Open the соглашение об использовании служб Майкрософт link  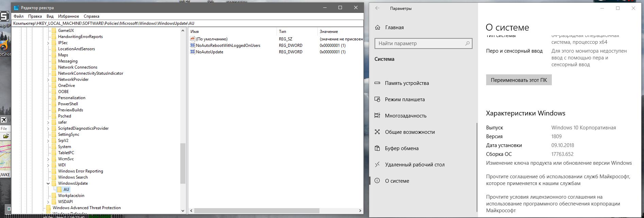tap(558, 180)
